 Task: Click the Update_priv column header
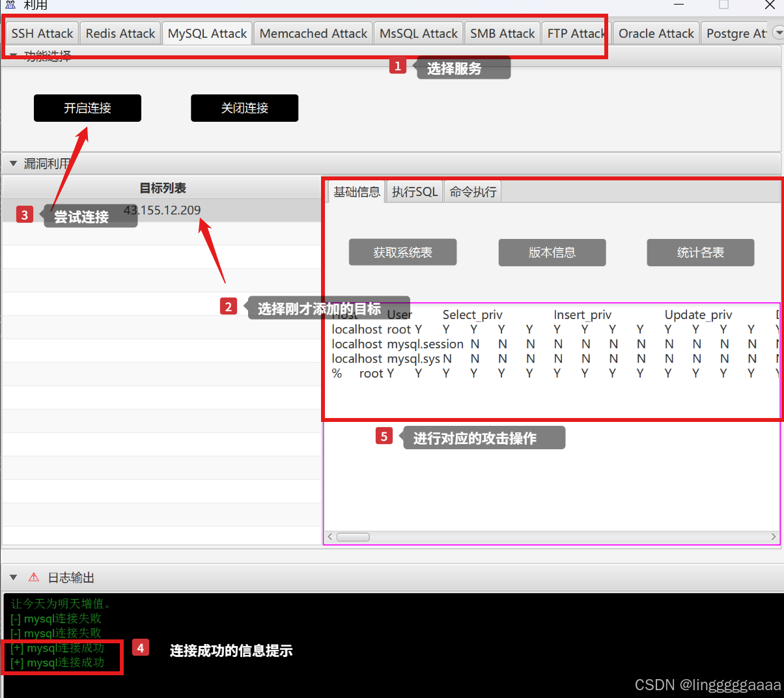point(698,315)
